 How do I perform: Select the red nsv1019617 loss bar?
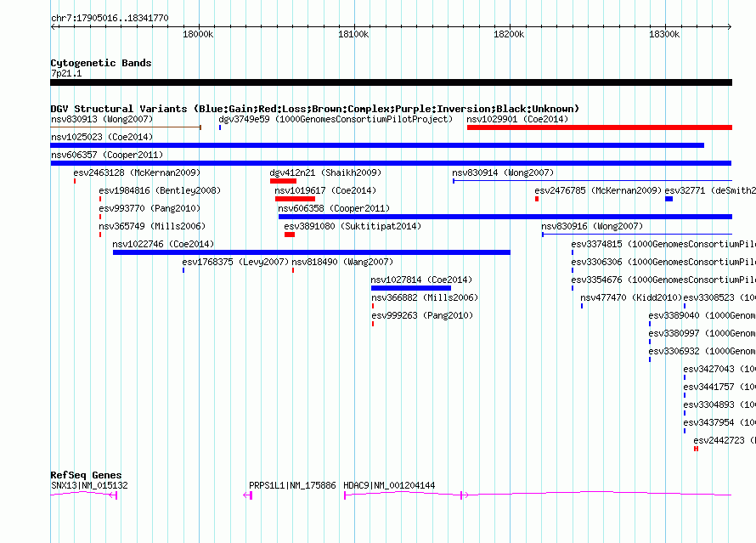[295, 199]
